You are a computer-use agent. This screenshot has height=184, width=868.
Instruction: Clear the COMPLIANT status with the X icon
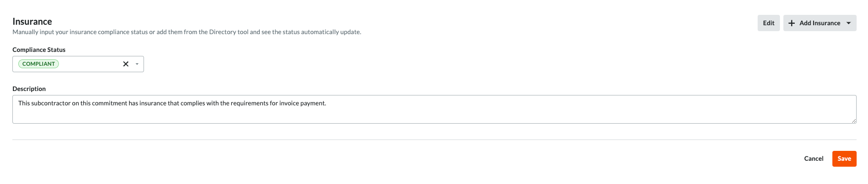(126, 64)
